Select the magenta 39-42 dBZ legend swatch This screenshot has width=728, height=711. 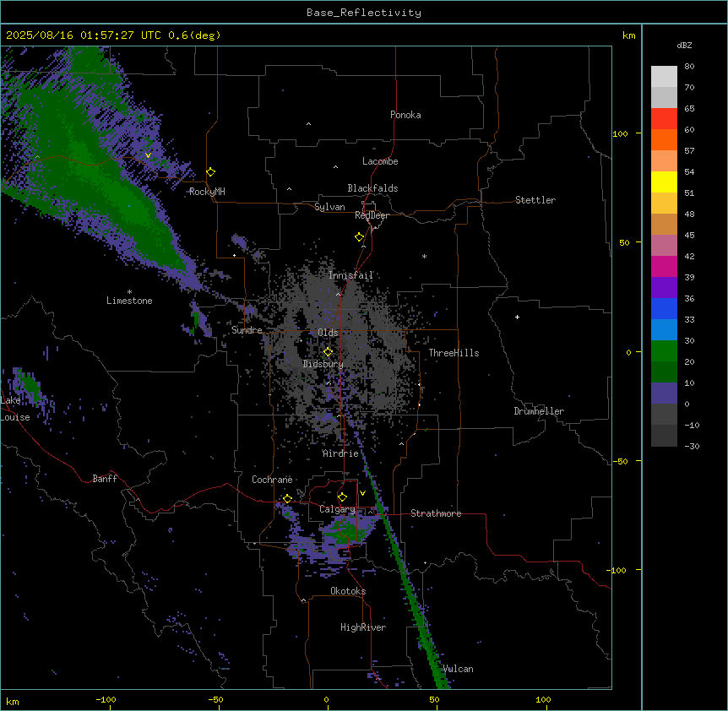(x=664, y=266)
